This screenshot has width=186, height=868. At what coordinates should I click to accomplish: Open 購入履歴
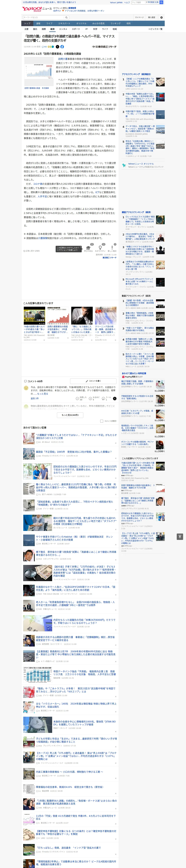point(152,18)
